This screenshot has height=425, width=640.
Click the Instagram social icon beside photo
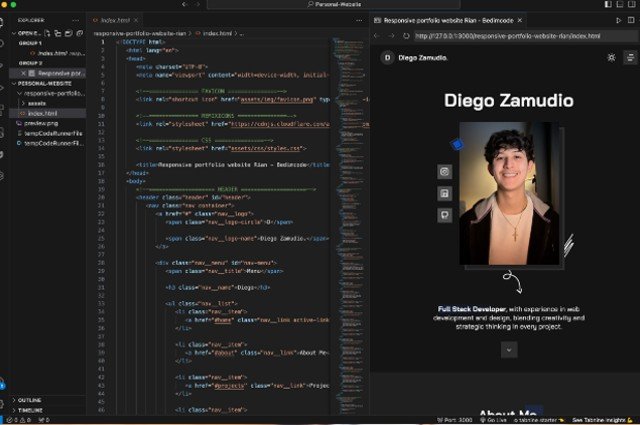pyautogui.click(x=445, y=171)
